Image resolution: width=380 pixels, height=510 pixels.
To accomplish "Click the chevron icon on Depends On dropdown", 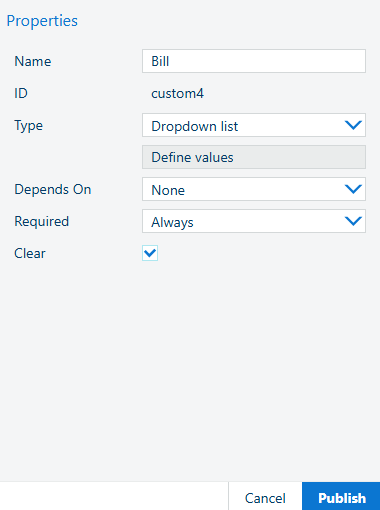I will 353,189.
